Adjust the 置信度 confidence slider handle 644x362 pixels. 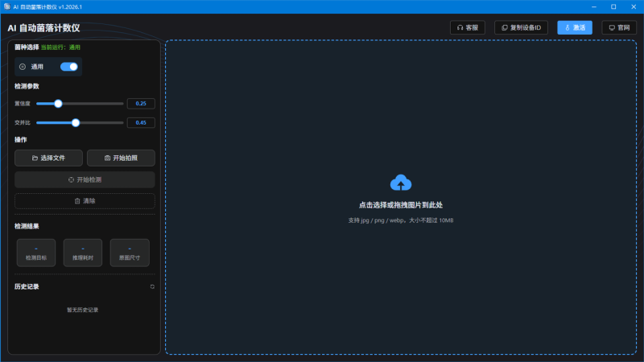(x=58, y=104)
